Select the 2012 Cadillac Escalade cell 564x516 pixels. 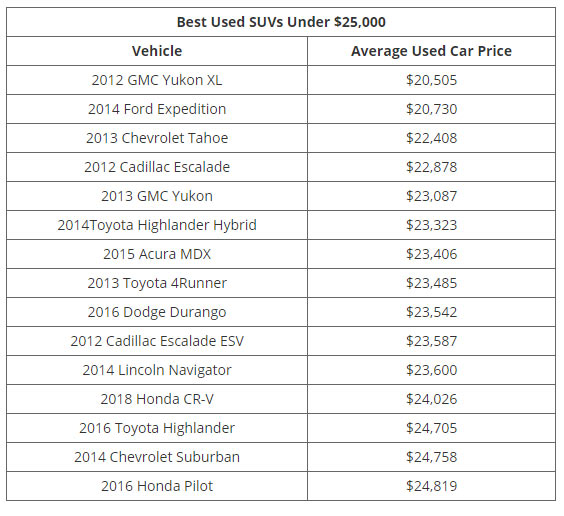pyautogui.click(x=157, y=167)
